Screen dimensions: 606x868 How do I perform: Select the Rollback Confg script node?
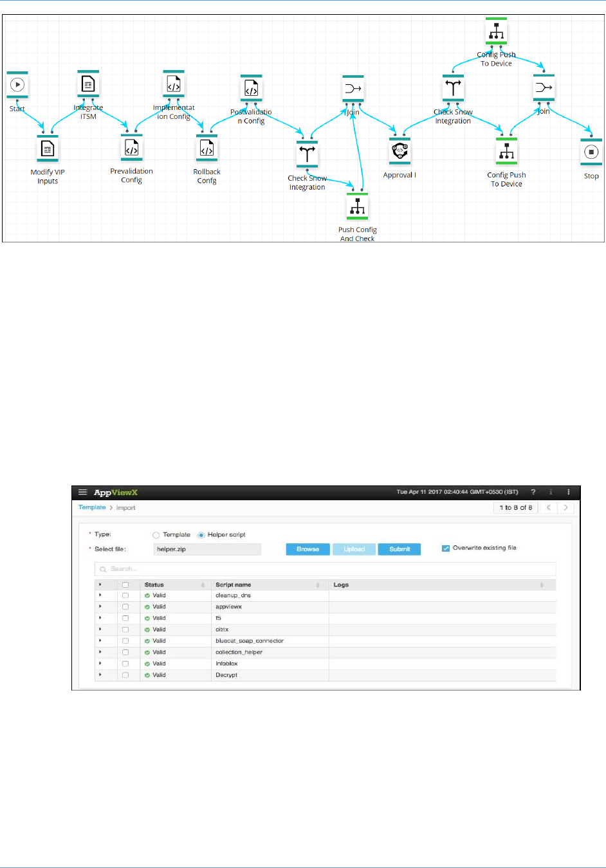coord(207,149)
